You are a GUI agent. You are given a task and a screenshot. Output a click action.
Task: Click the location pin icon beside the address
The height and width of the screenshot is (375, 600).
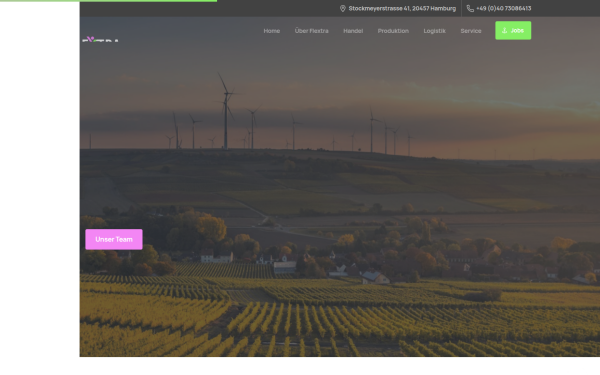click(342, 8)
